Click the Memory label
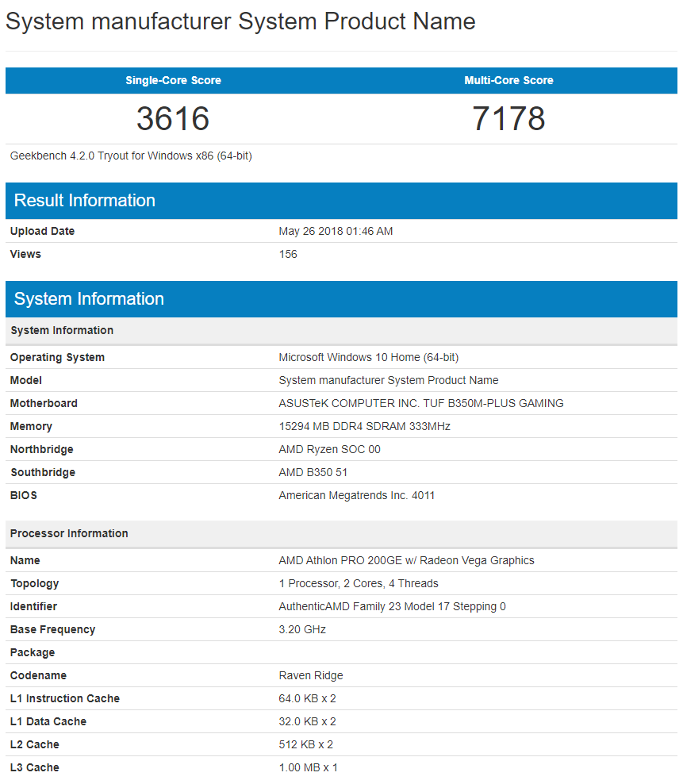This screenshot has height=784, width=683. [x=31, y=426]
